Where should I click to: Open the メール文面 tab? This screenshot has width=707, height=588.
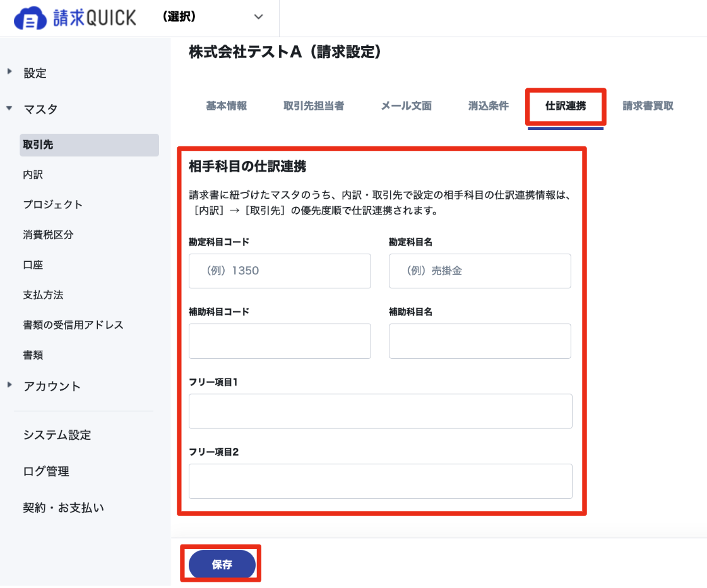(x=407, y=106)
